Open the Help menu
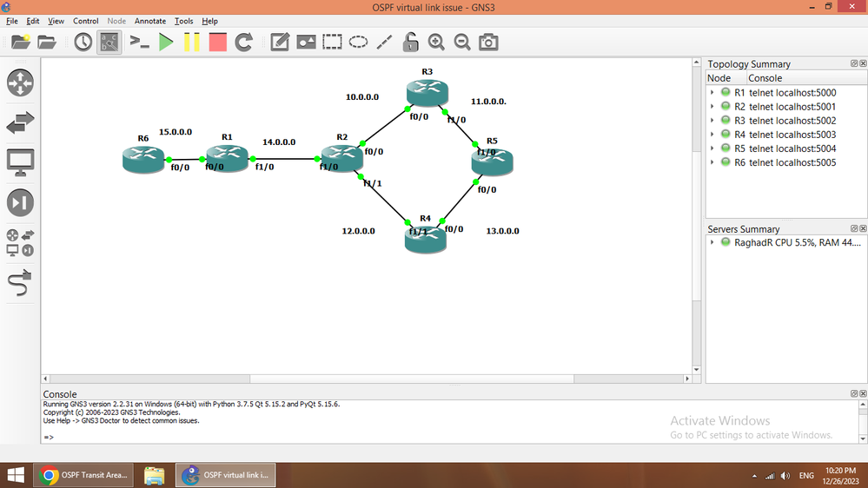This screenshot has height=488, width=868. pyautogui.click(x=209, y=21)
